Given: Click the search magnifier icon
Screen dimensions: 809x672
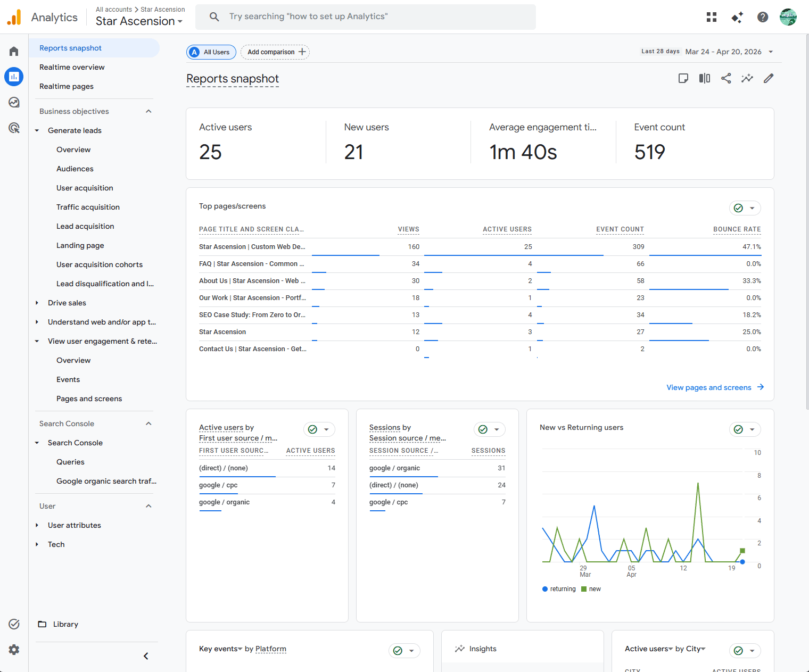Looking at the screenshot, I should [214, 17].
